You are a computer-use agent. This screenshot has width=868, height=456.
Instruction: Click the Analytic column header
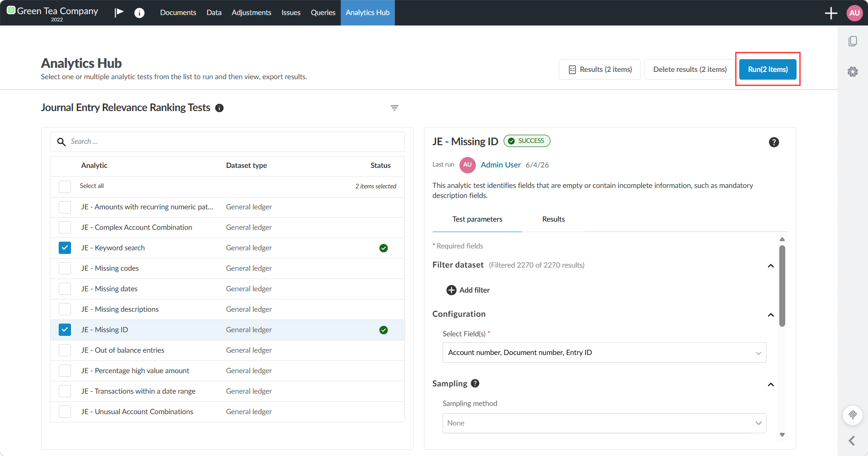(94, 166)
